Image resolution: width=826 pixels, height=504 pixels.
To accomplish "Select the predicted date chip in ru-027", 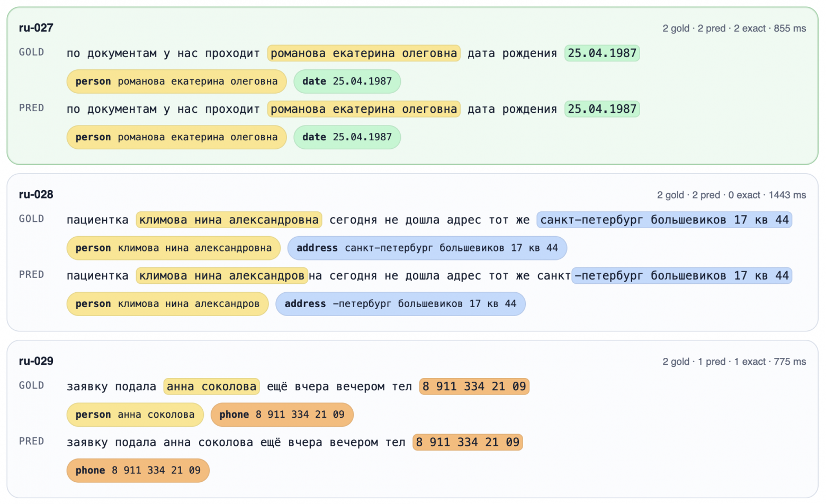I will tap(347, 137).
